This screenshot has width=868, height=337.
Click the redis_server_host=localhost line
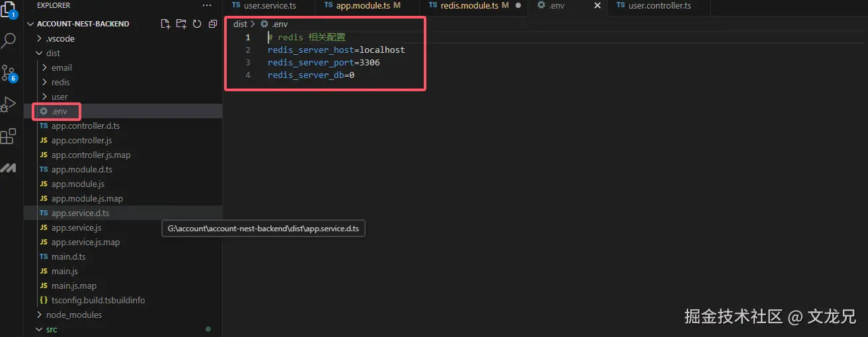click(x=336, y=50)
